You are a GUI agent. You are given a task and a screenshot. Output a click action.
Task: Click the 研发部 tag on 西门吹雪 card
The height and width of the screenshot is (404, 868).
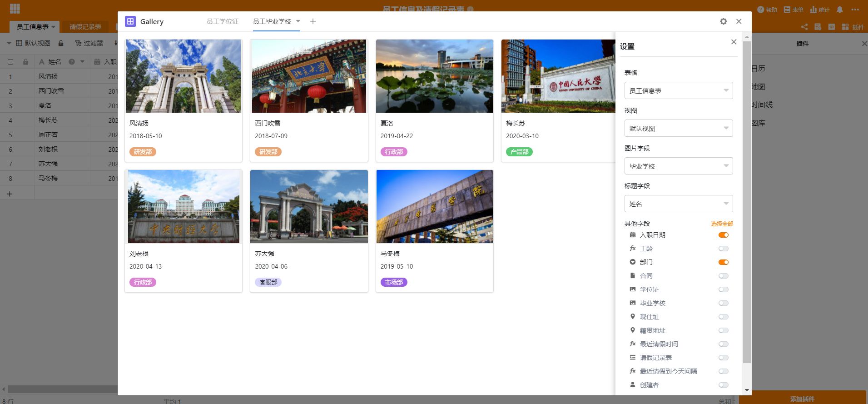coord(268,152)
